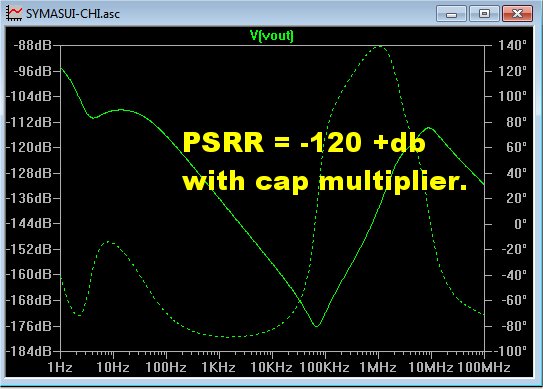Click the LTspice waveform icon in title bar

coord(15,13)
